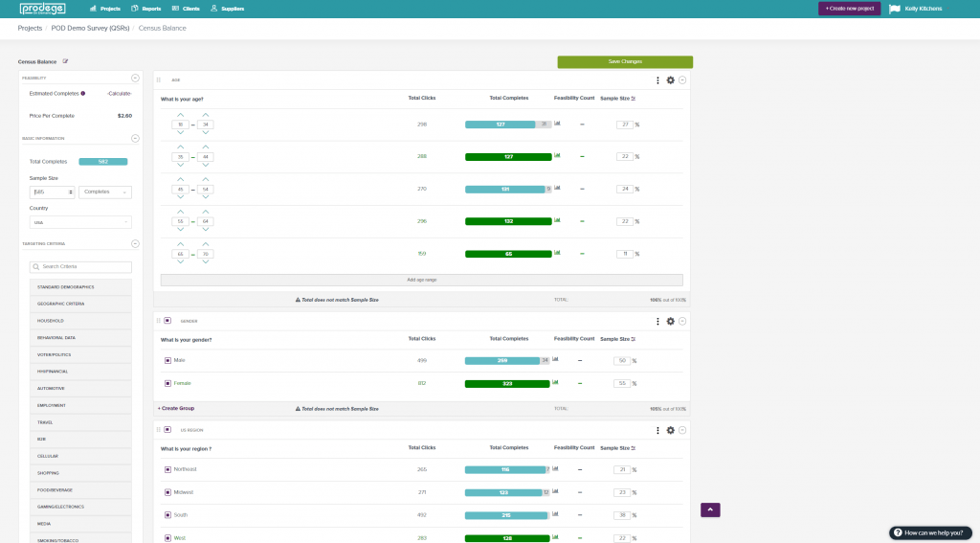The width and height of the screenshot is (980, 543).
Task: Click the chart icon in the Midwest row
Action: pos(555,491)
